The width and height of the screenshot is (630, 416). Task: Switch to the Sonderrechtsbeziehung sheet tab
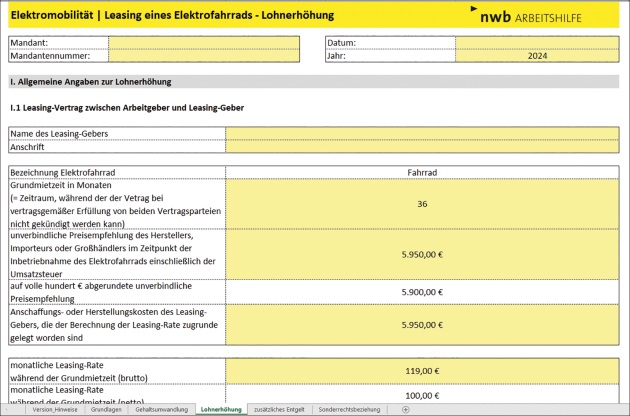coord(349,409)
